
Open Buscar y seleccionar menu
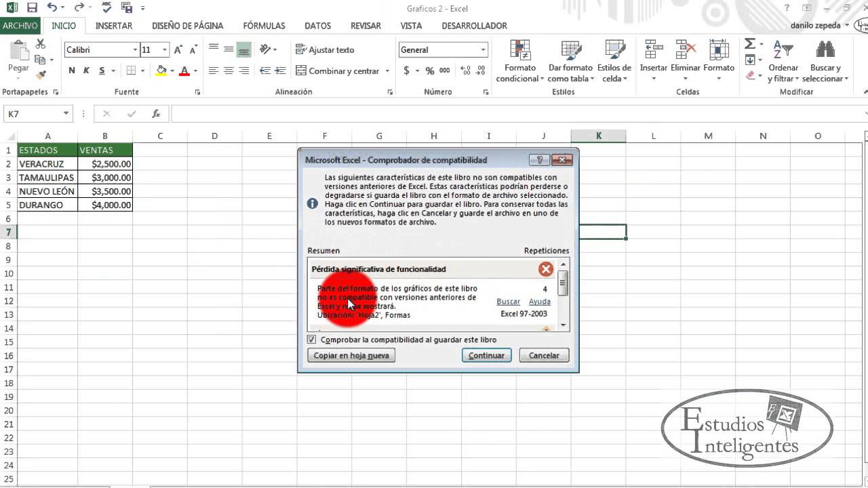tap(825, 61)
